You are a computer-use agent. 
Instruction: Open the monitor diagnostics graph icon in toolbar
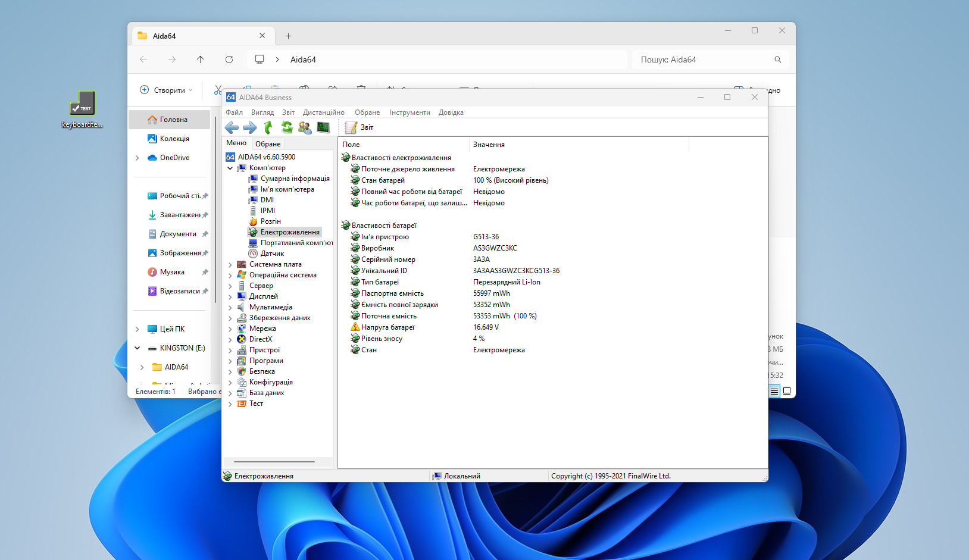tap(323, 127)
